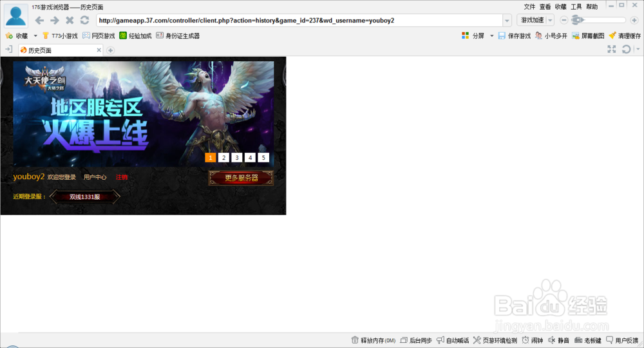This screenshot has width=644, height=348.
Task: Click the 更多服务器 button
Action: click(x=241, y=178)
